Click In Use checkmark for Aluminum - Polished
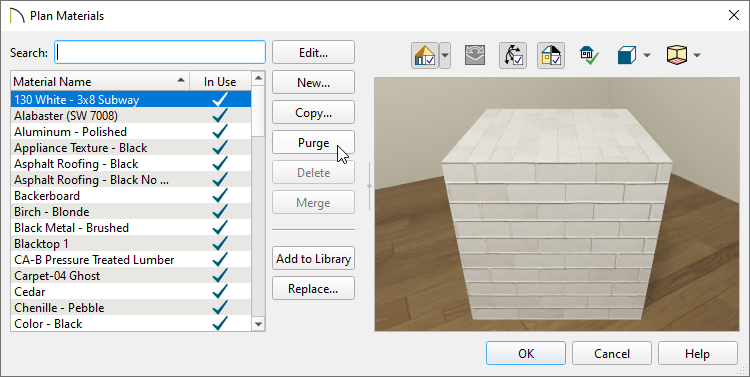 click(x=220, y=131)
